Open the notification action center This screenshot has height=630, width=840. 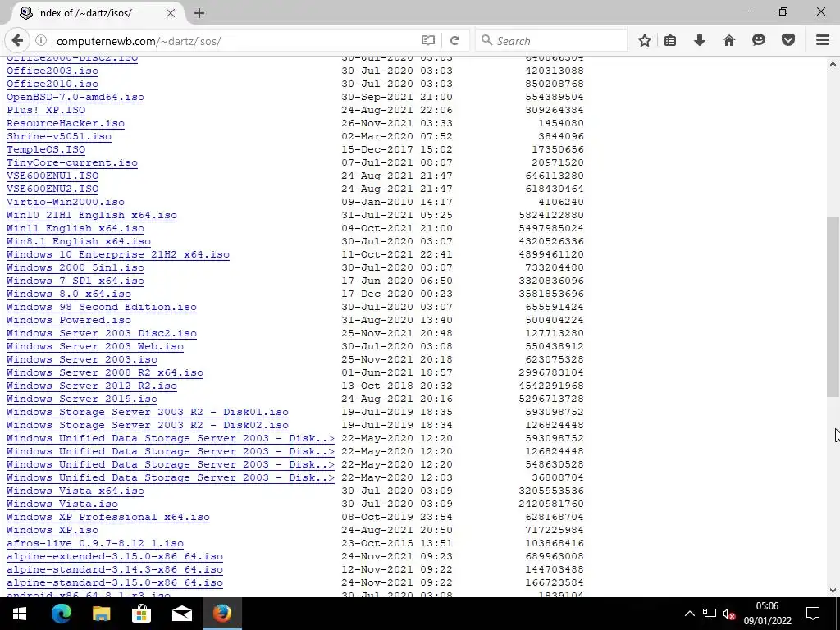tap(813, 614)
